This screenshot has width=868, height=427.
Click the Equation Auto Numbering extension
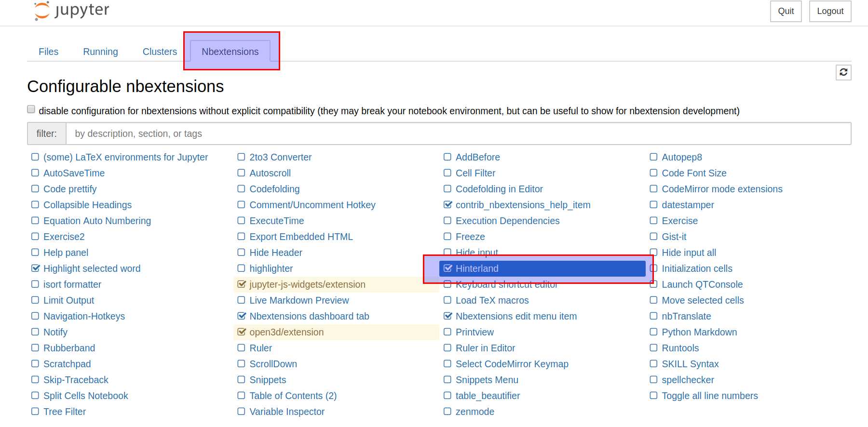pyautogui.click(x=97, y=221)
